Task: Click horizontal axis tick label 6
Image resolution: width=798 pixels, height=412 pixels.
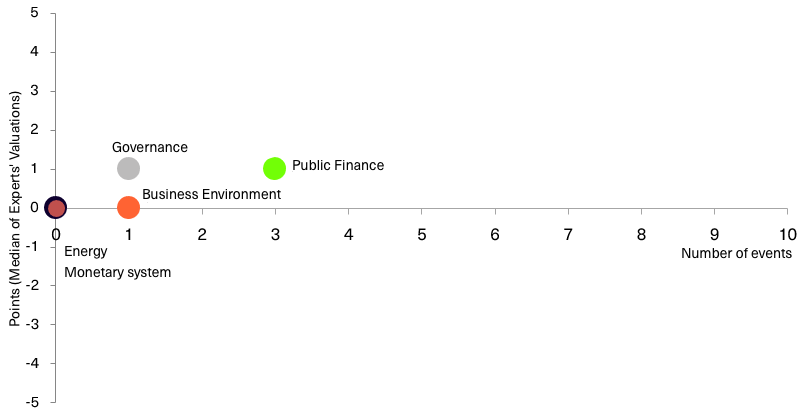Action: (x=495, y=234)
